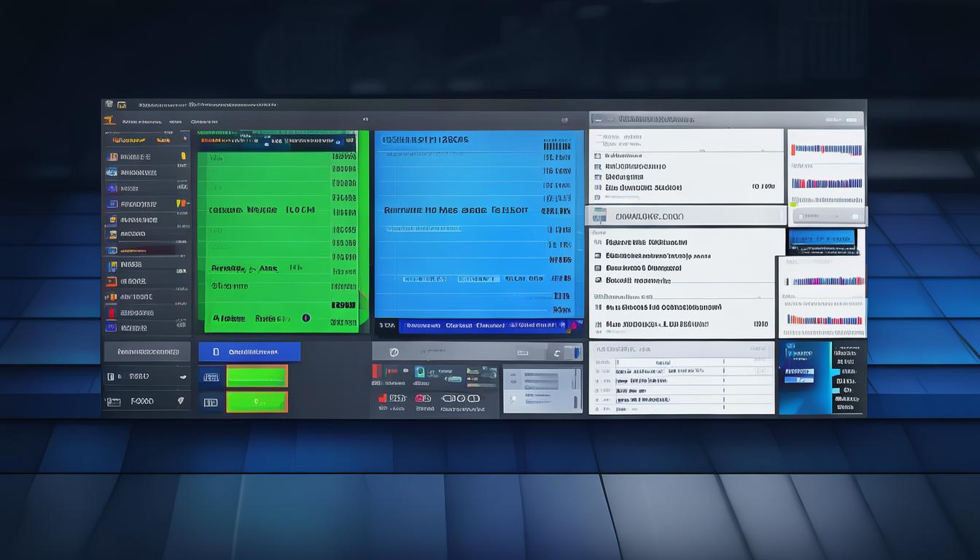The width and height of the screenshot is (980, 560).
Task: Click the orange icon left of the menu bar
Action: coord(110,121)
